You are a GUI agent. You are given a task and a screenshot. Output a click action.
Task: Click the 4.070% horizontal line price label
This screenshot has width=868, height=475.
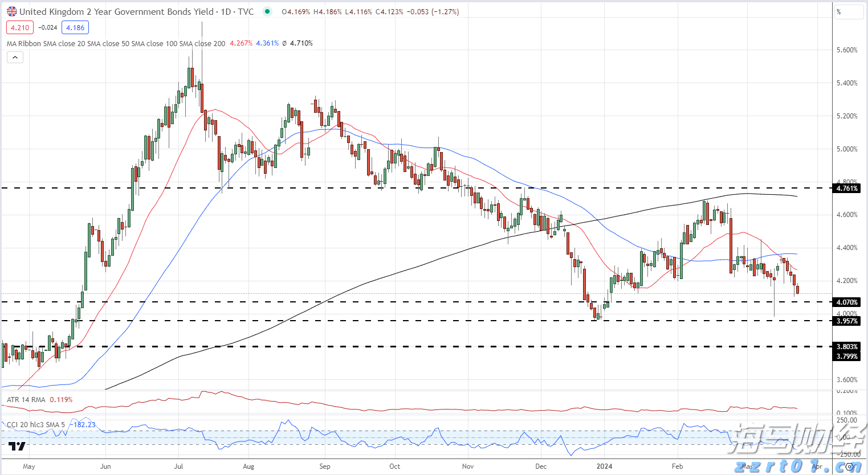point(847,302)
